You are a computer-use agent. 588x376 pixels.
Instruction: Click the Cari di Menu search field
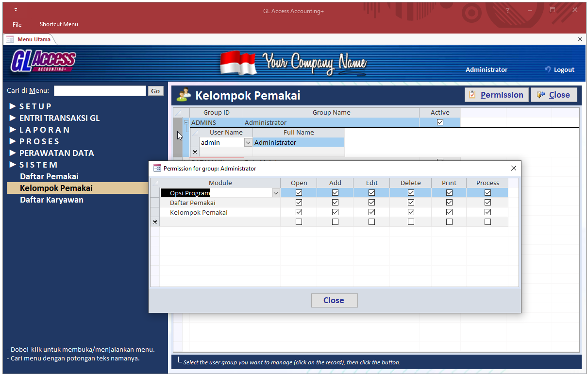point(100,91)
